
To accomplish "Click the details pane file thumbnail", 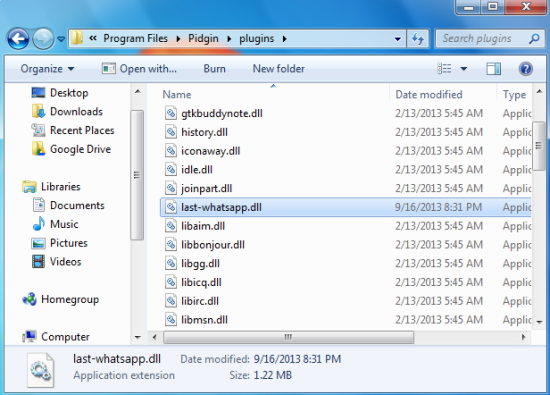I will point(41,370).
